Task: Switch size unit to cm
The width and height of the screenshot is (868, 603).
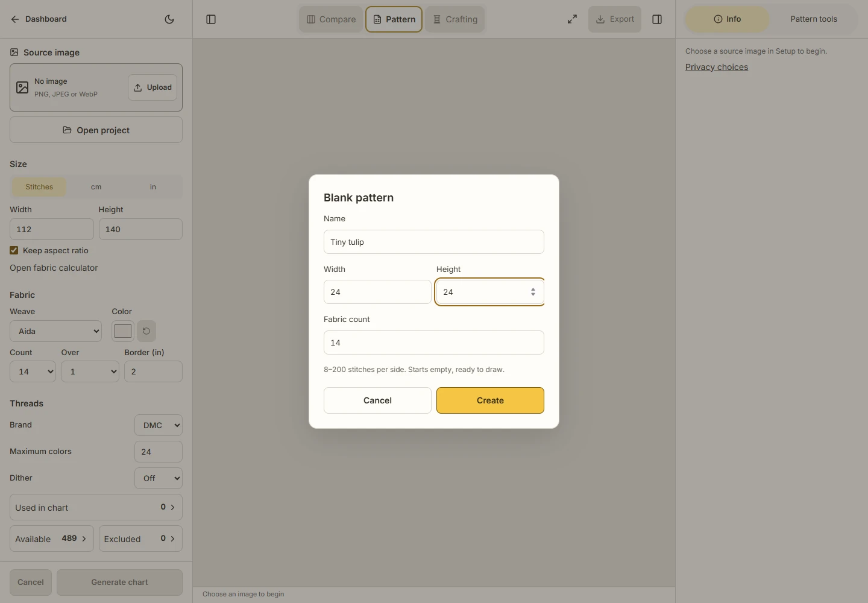Action: click(96, 187)
